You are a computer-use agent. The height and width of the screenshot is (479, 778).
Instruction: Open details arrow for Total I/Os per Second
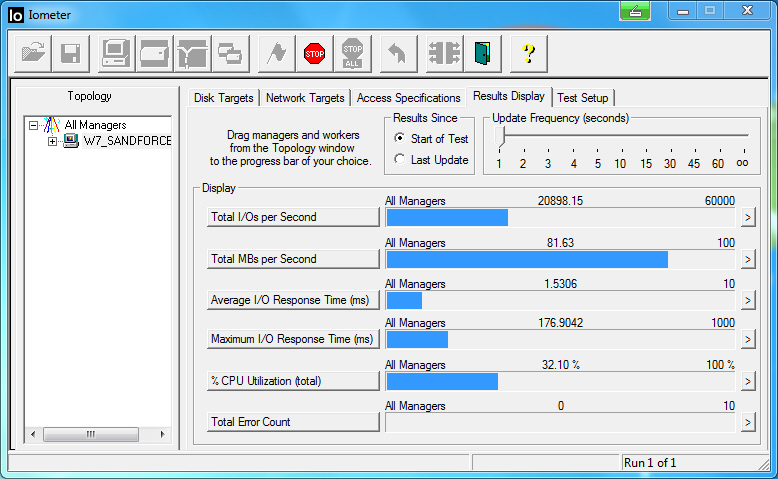tap(748, 217)
